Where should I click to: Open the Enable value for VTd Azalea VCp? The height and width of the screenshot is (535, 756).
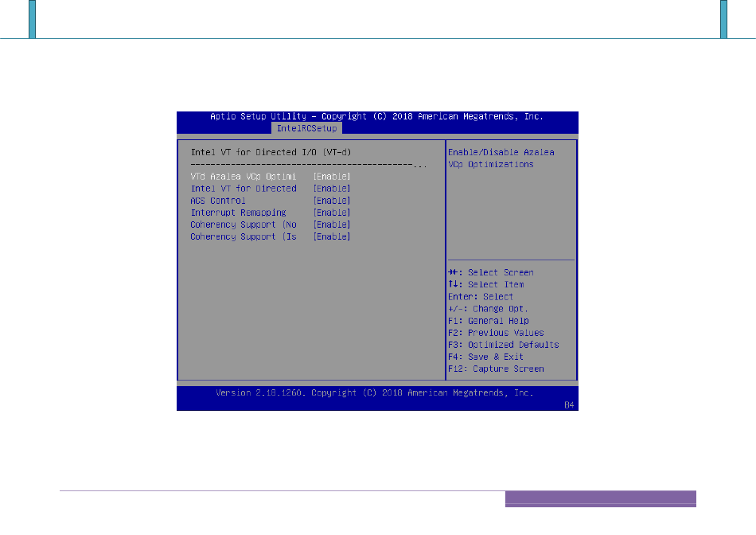click(x=332, y=177)
